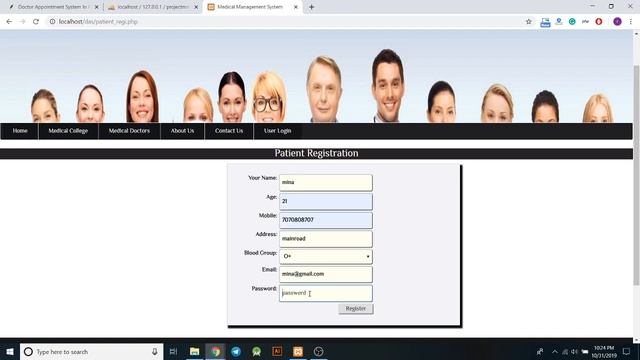Open the Contact Us menu item
This screenshot has width=640, height=360.
coord(229,131)
